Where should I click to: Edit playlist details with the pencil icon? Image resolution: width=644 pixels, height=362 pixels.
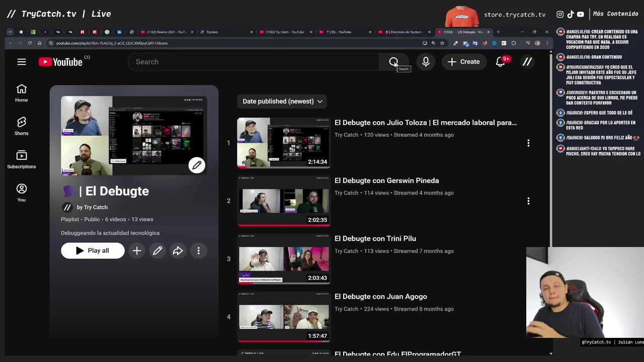click(x=157, y=250)
